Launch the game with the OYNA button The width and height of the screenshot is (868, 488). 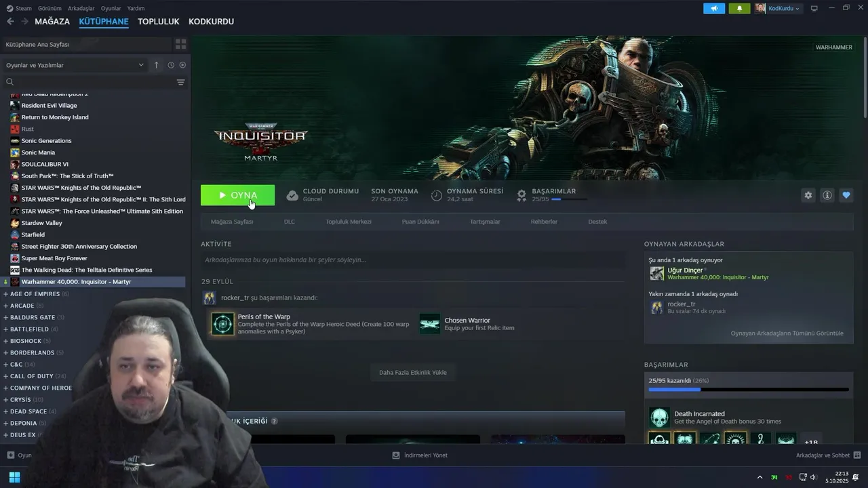point(237,195)
